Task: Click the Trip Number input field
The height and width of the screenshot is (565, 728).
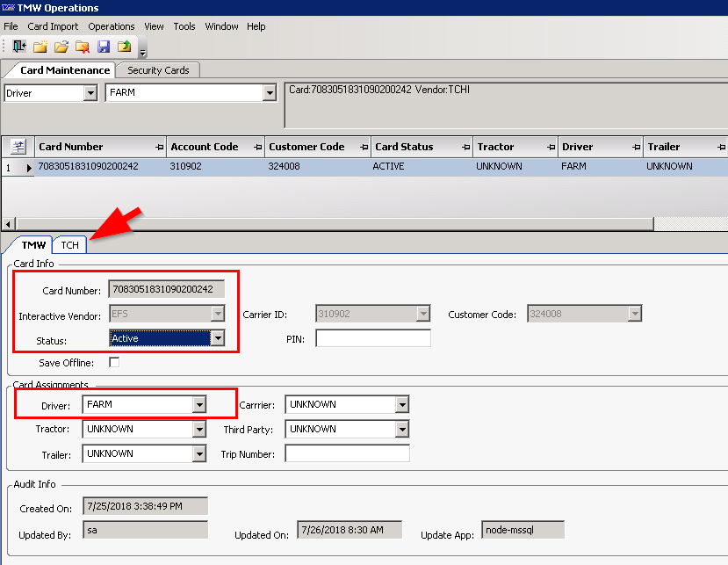Action: tap(347, 453)
